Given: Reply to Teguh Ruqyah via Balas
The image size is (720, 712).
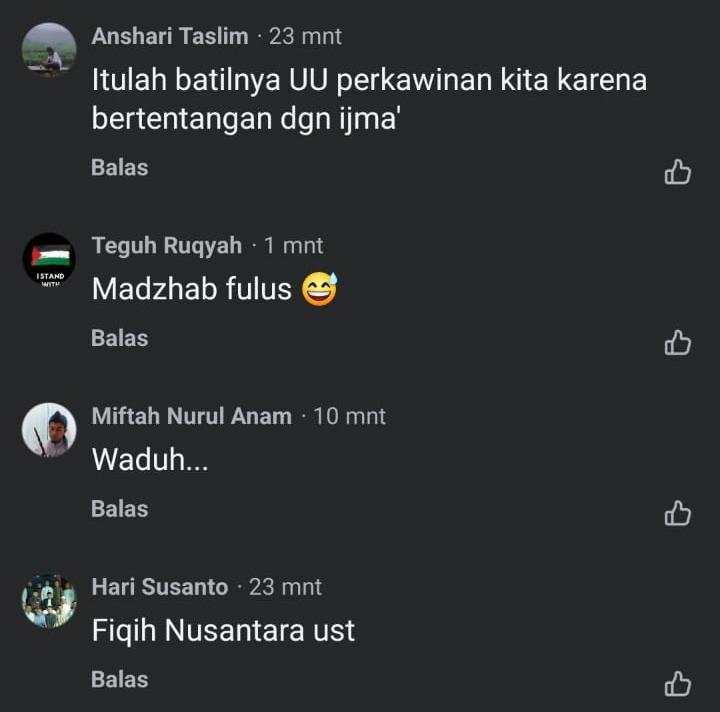Looking at the screenshot, I should [x=119, y=338].
